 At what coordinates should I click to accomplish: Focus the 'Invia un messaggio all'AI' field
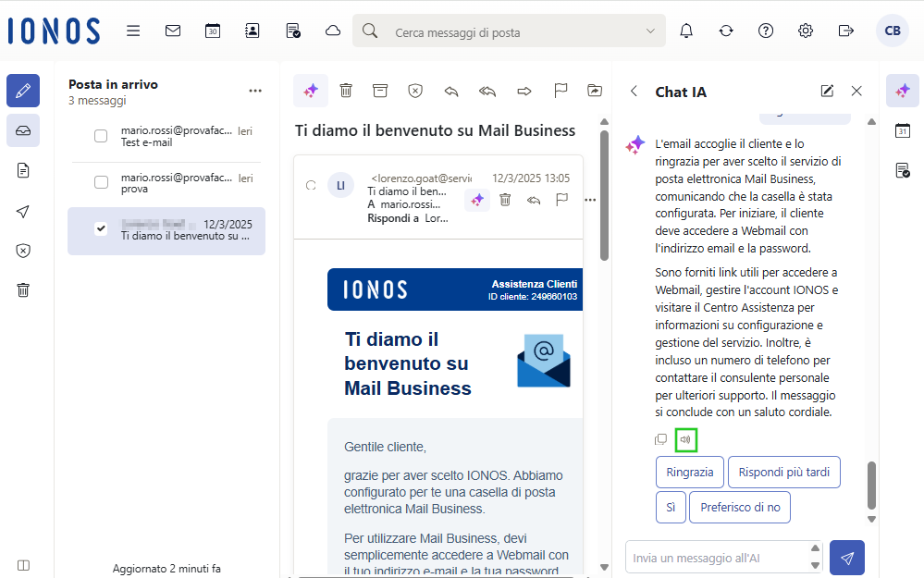click(x=710, y=557)
